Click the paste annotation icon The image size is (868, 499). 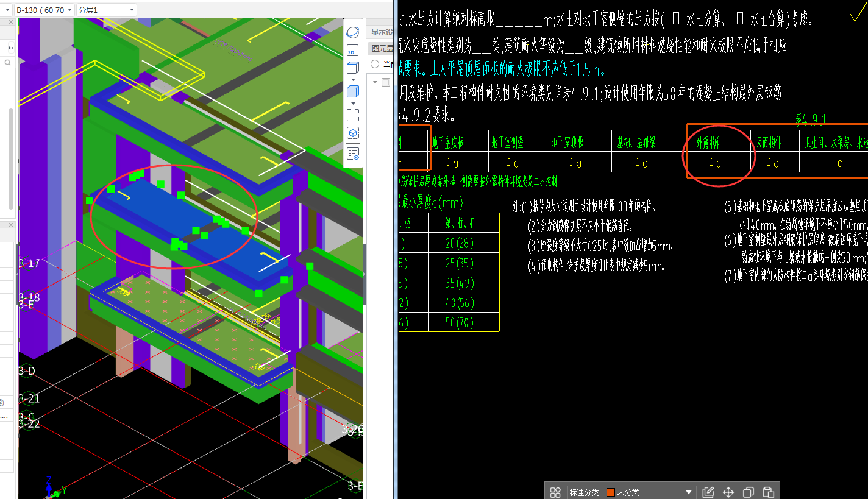coord(768,492)
